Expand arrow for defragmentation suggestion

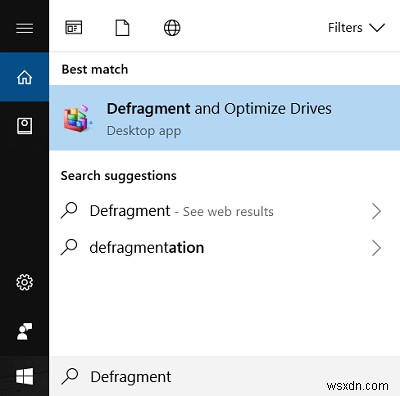pyautogui.click(x=376, y=248)
